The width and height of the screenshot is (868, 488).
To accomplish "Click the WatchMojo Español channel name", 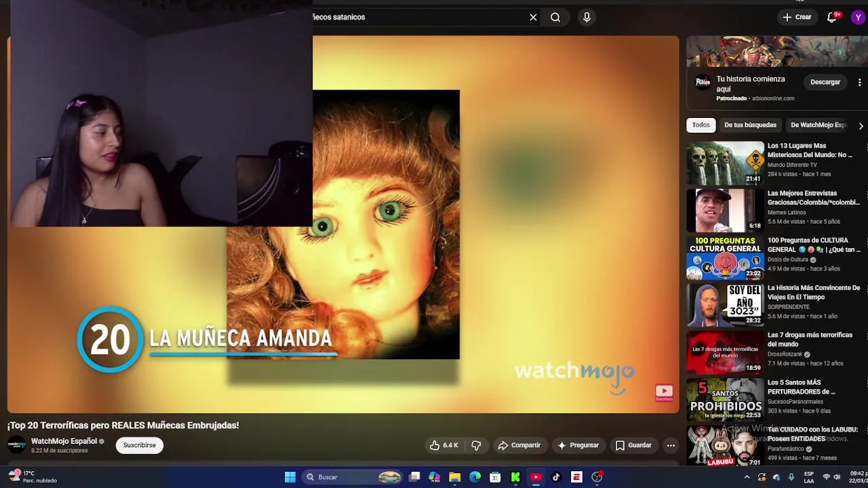I will 64,441.
